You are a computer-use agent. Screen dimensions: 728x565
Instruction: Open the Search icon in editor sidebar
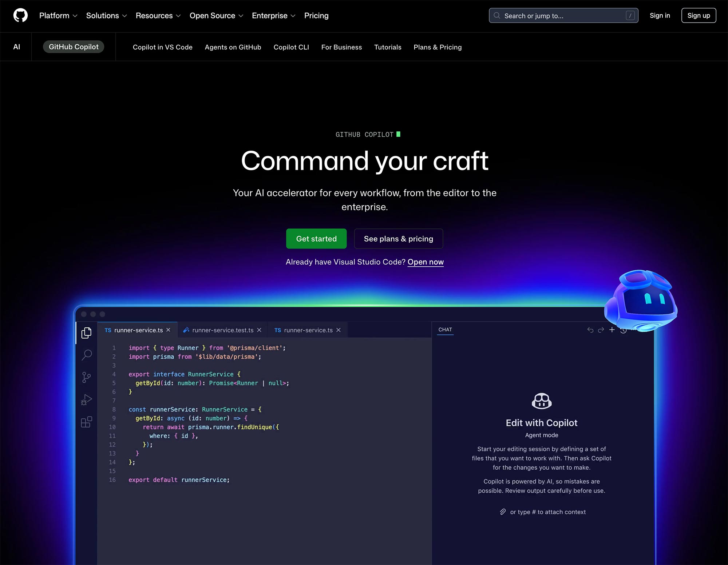click(87, 355)
